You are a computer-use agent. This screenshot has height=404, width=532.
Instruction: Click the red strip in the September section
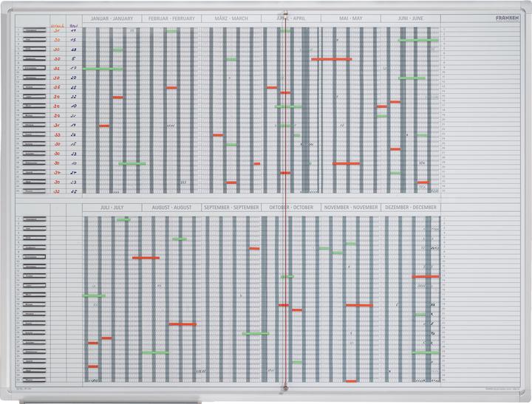[x=254, y=249]
